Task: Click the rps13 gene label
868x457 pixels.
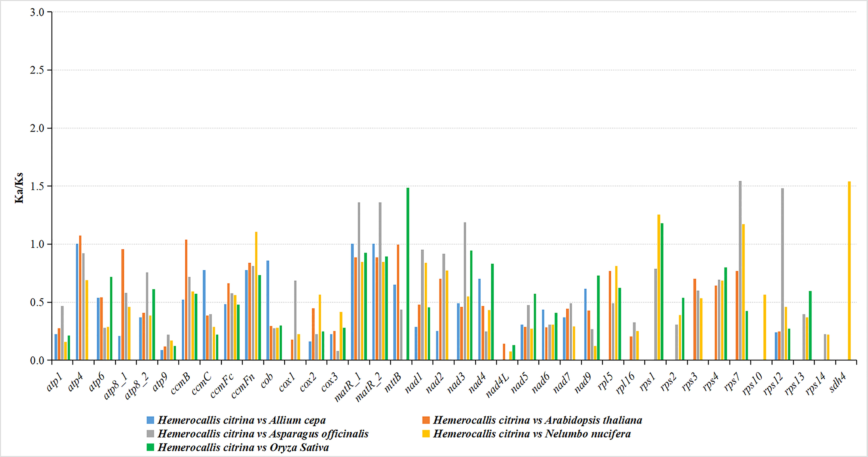Action: (794, 384)
